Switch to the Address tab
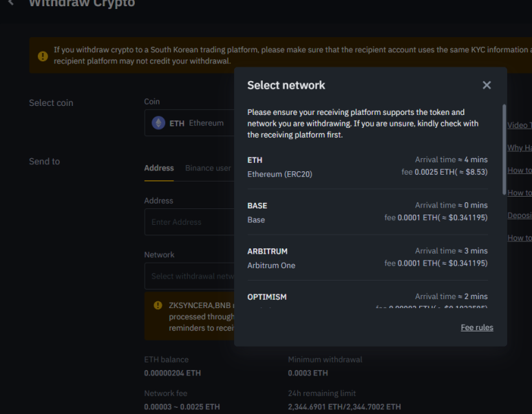532x414 pixels. click(159, 168)
